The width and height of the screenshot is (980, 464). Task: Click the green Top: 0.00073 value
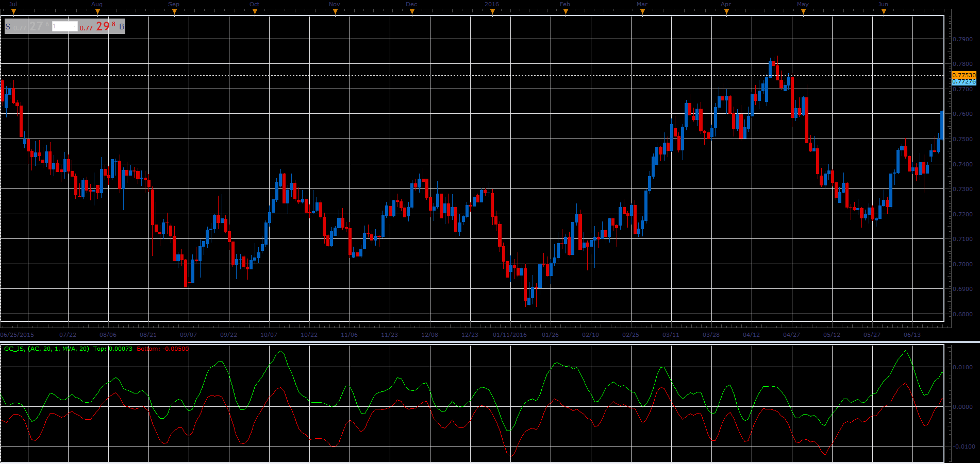coord(113,349)
